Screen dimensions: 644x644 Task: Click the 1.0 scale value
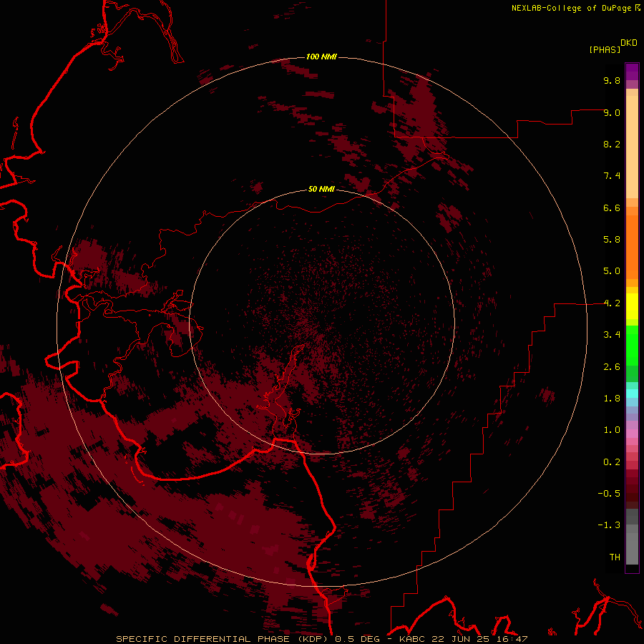click(612, 430)
